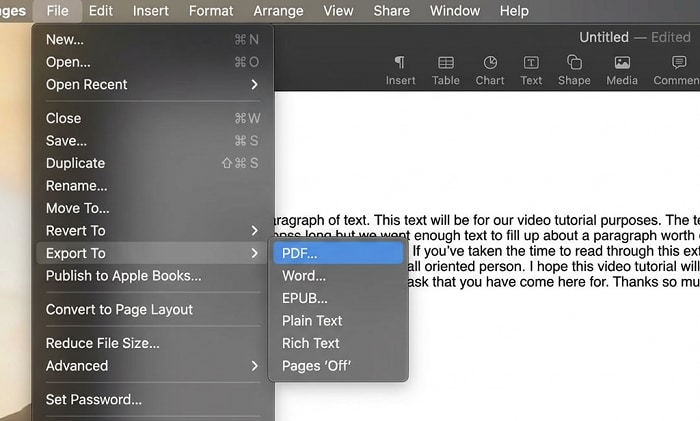Viewport: 700px width, 421px height.
Task: Click the word Thanks in the document paragraph
Action: pos(636,282)
